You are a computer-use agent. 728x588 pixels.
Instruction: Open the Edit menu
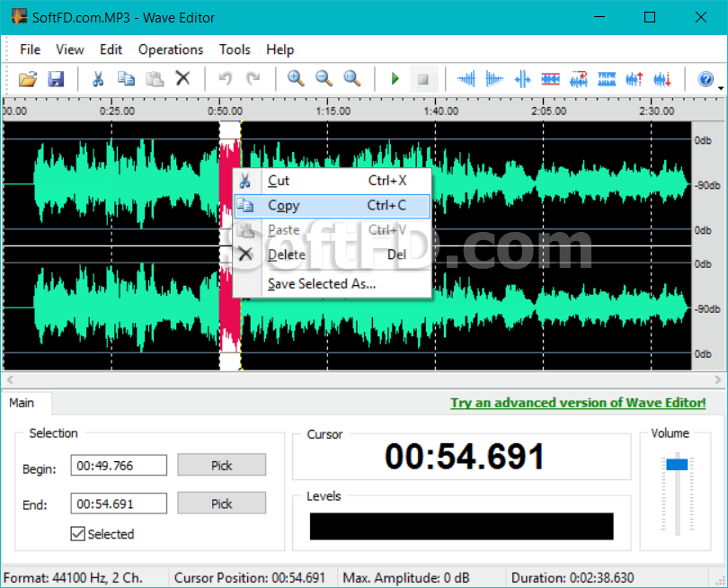111,49
